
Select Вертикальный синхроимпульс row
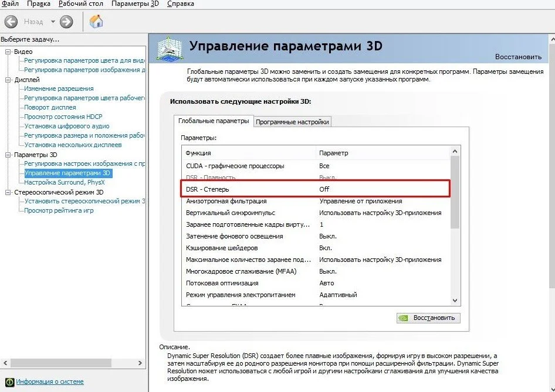coord(316,213)
